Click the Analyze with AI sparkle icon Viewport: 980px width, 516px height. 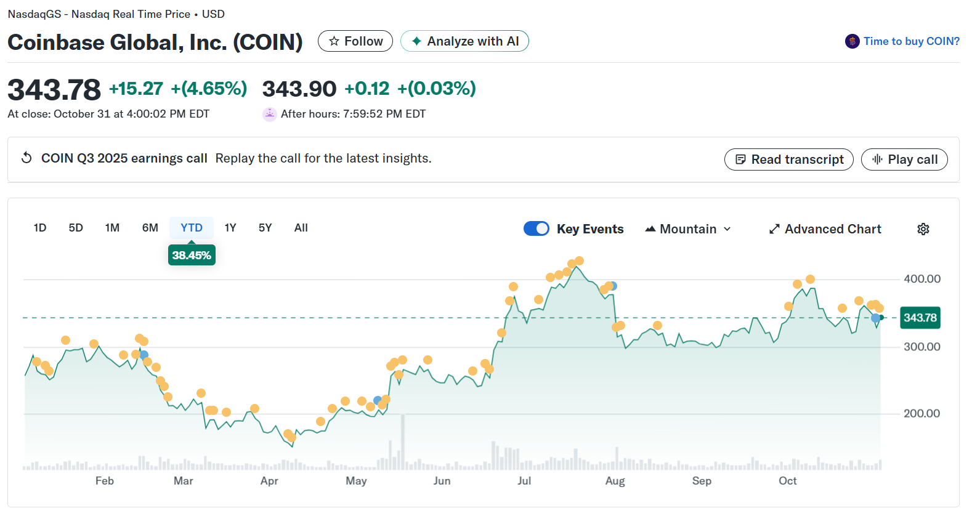(416, 41)
